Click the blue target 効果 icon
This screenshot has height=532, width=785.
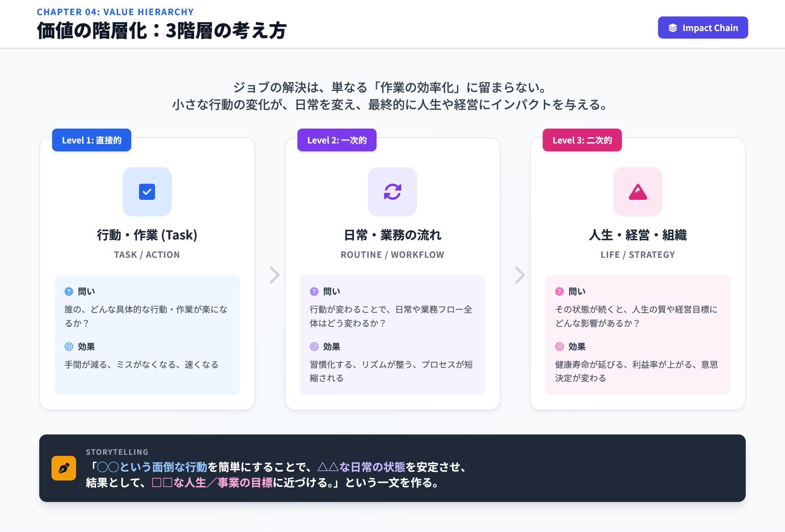(69, 346)
